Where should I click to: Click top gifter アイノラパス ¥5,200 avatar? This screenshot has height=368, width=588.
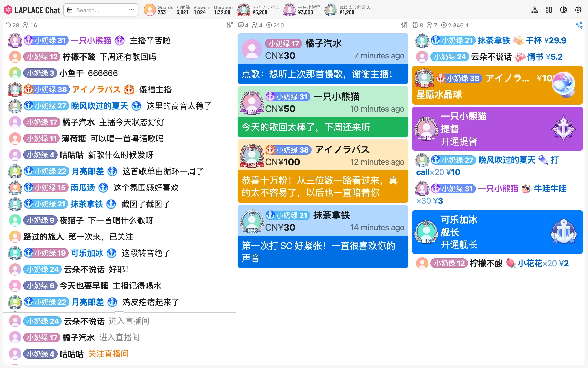coord(244,10)
